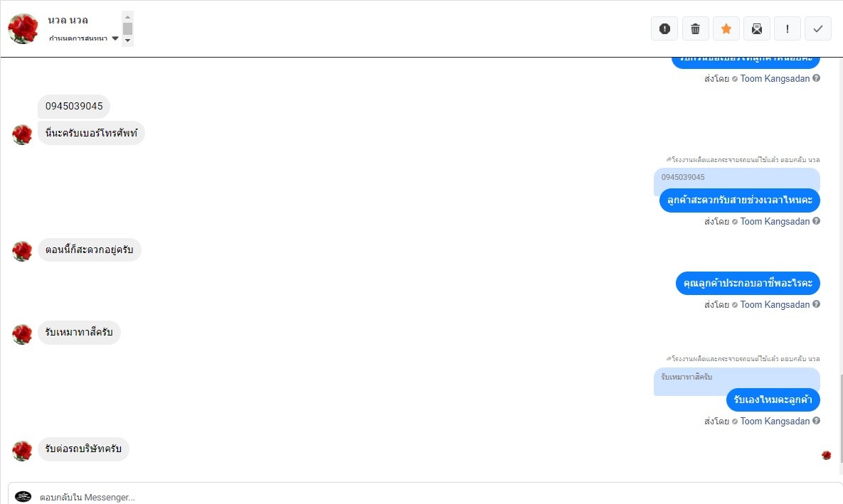Mark conversation as spam with octagon icon
The image size is (843, 504).
pos(664,28)
